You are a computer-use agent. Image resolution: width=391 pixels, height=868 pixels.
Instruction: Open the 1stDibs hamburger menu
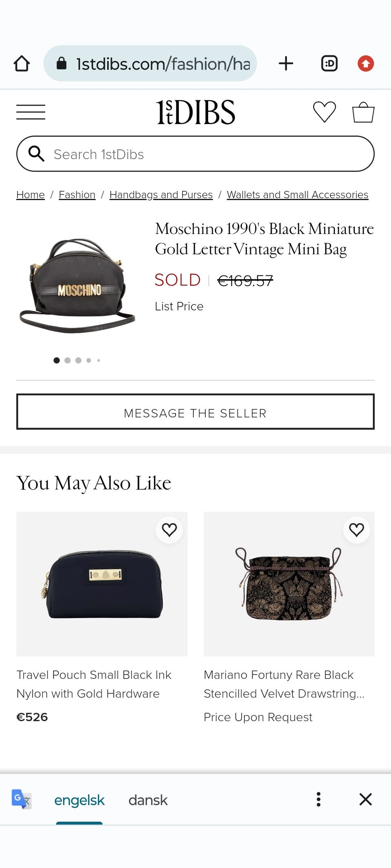click(x=31, y=112)
